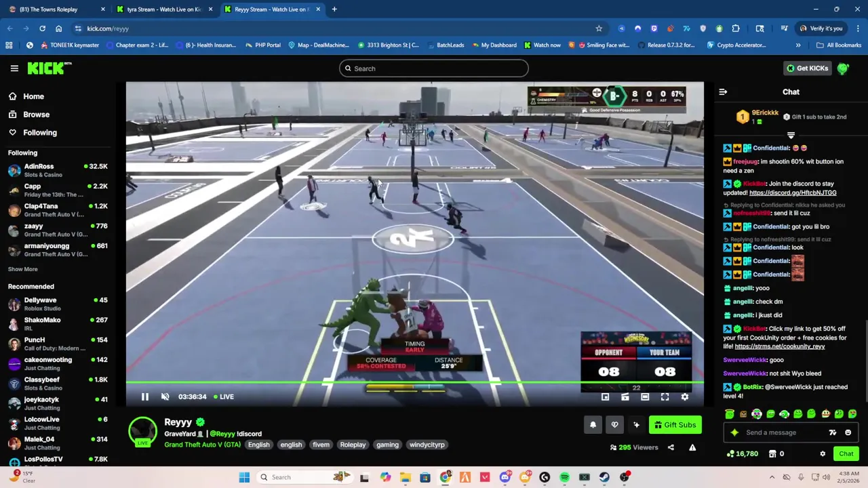This screenshot has height=488, width=868.
Task: Open video player settings gear
Action: [685, 397]
